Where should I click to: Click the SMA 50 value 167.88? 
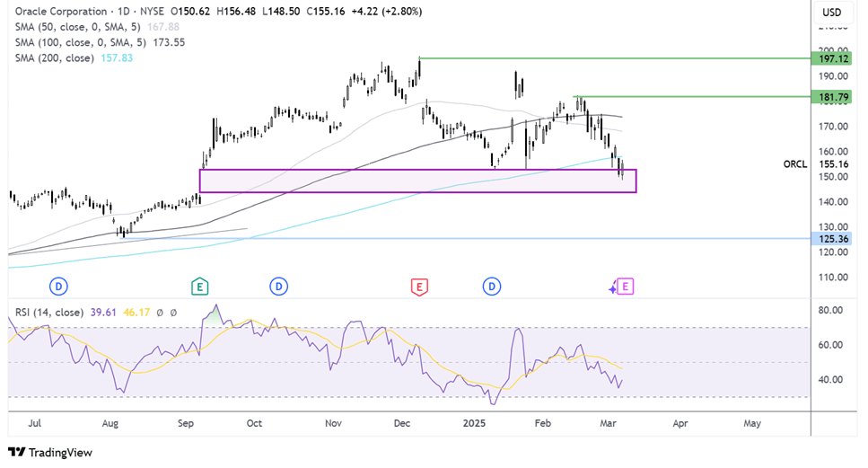(x=163, y=27)
